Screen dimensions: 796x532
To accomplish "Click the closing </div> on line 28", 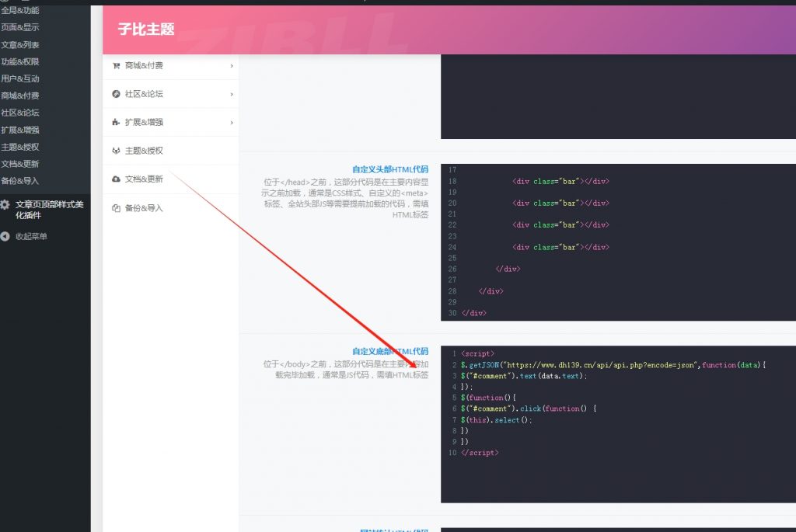I will coord(491,291).
